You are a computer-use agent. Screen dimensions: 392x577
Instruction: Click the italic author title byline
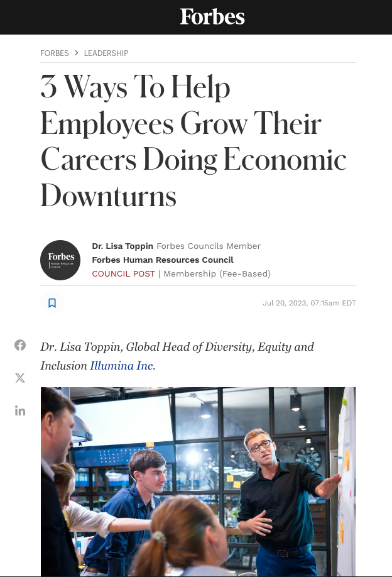click(x=177, y=347)
